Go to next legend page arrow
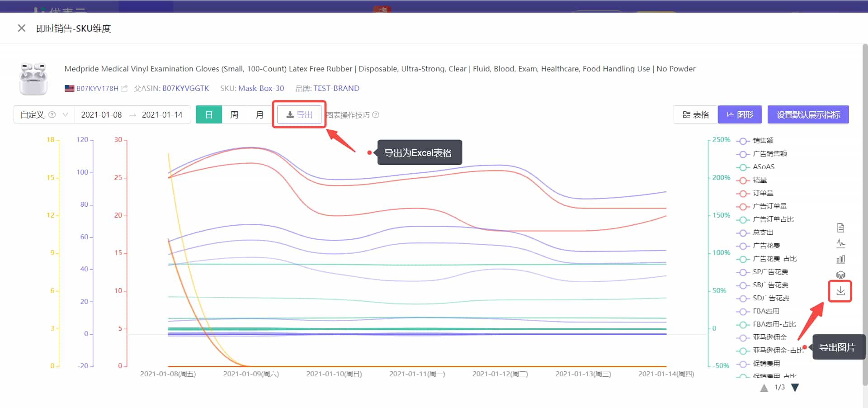Image resolution: width=868 pixels, height=408 pixels. [795, 388]
